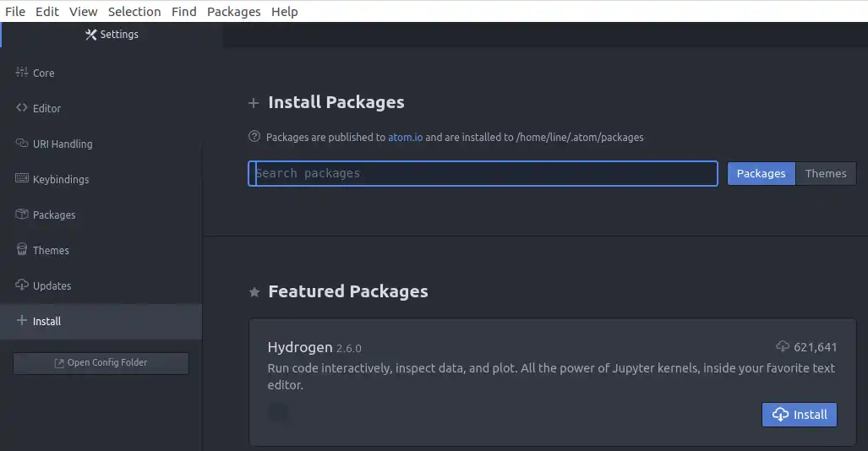Open the Editor settings section
The image size is (868, 451).
(x=46, y=109)
